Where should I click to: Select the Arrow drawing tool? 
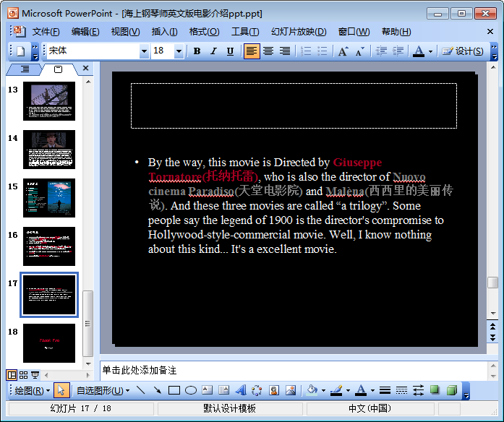158,390
